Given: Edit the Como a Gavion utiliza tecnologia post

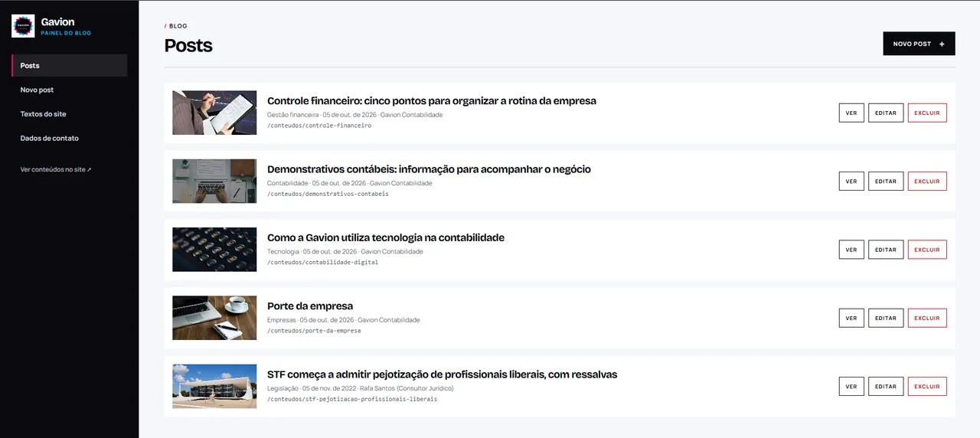Looking at the screenshot, I should pos(886,250).
